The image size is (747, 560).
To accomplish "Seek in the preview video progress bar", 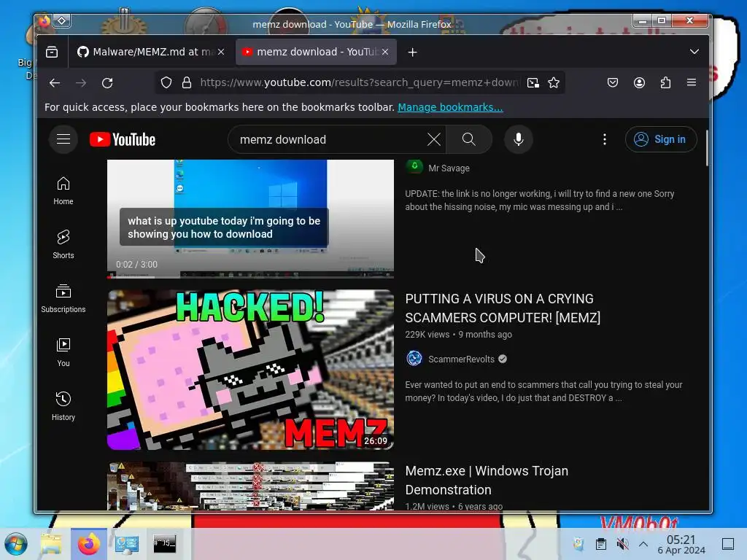I will pyautogui.click(x=251, y=276).
